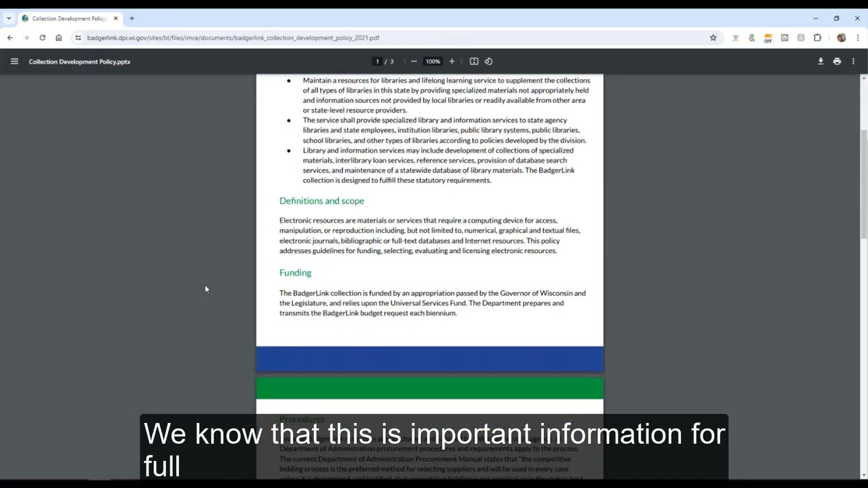The image size is (868, 488).
Task: Rotate the PDF counterclockwise
Action: tap(488, 62)
